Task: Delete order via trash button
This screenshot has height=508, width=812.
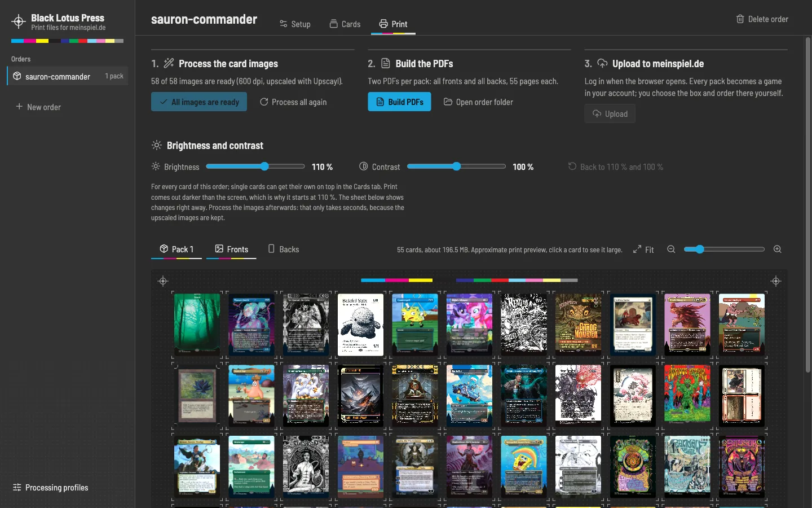Action: (x=762, y=19)
